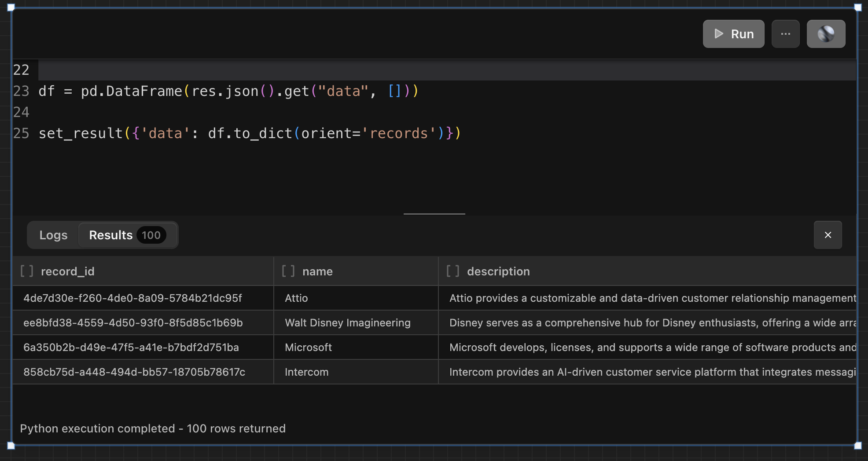Click the Intercom name cell
This screenshot has height=461, width=868.
point(356,372)
